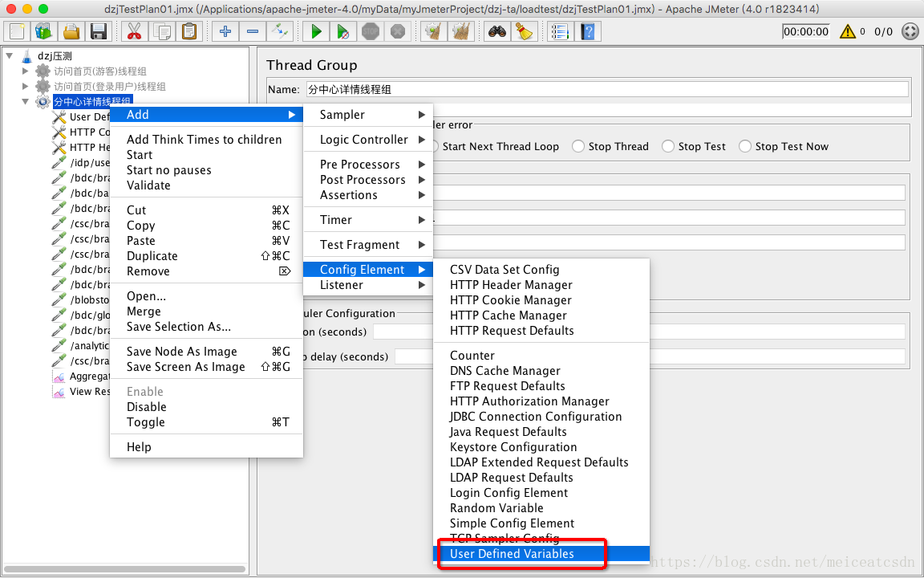924x578 pixels.
Task: Click the horizontal scrollbar under the tree
Action: 125,569
